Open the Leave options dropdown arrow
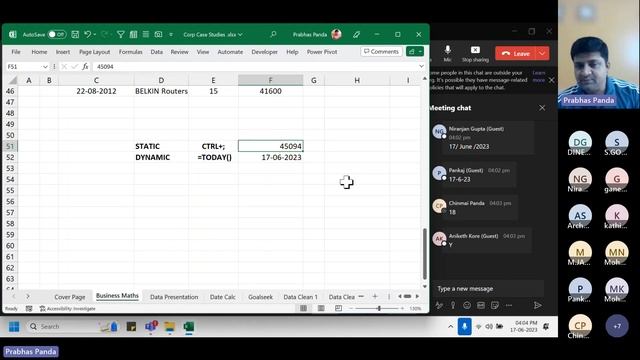640x360 pixels. click(542, 53)
